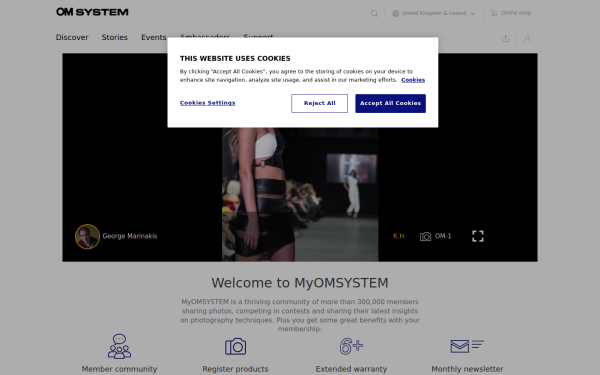This screenshot has height=375, width=600.
Task: Click the camera icon beside OM-1
Action: point(425,236)
